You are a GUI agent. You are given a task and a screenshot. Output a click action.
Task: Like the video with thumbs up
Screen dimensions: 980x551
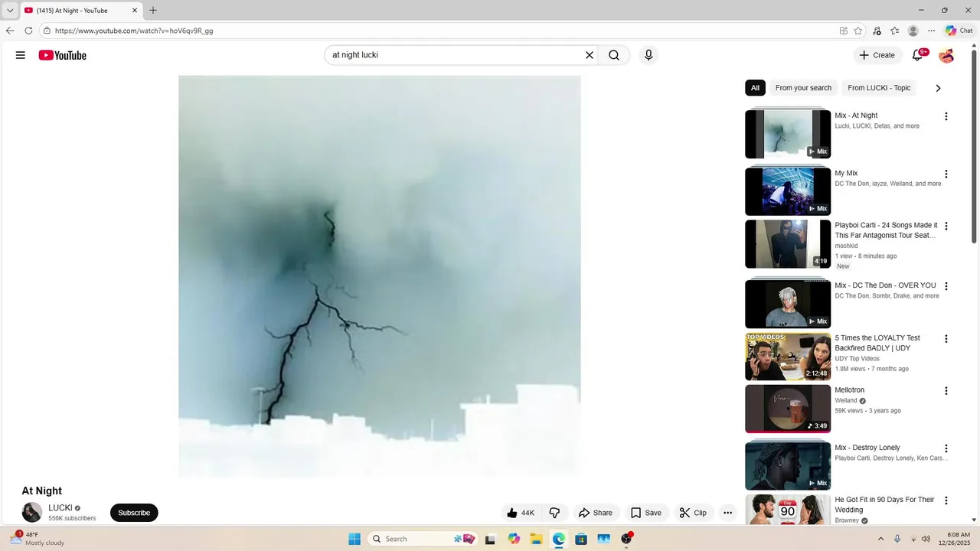pyautogui.click(x=521, y=513)
